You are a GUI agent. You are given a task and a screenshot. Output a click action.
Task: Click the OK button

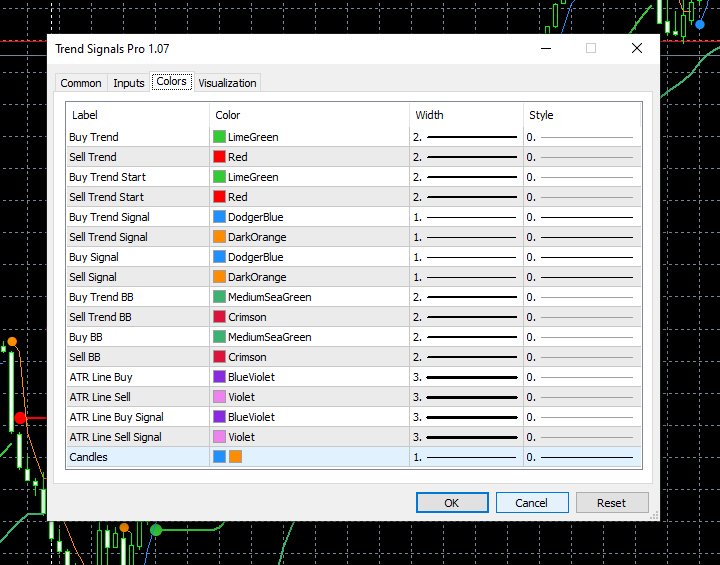click(452, 503)
